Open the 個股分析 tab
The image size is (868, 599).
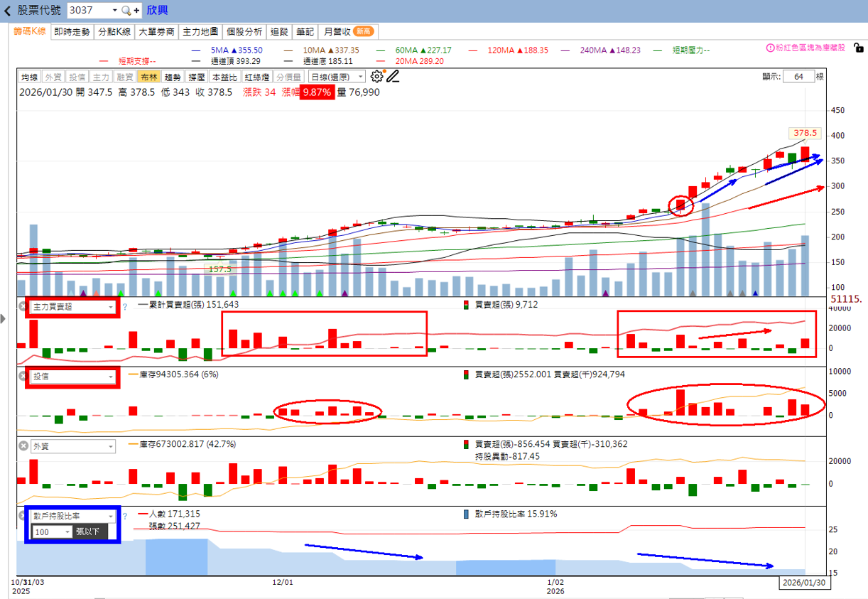(245, 31)
